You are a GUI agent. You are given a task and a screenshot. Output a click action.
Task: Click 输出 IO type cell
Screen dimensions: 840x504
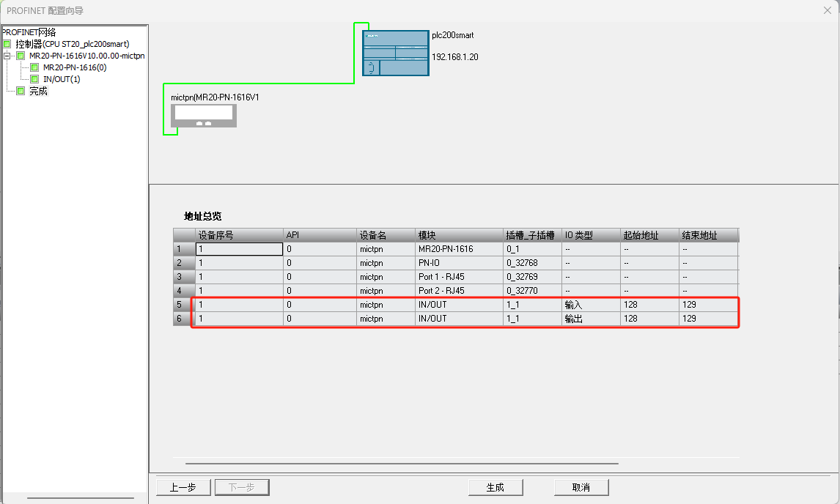(590, 319)
